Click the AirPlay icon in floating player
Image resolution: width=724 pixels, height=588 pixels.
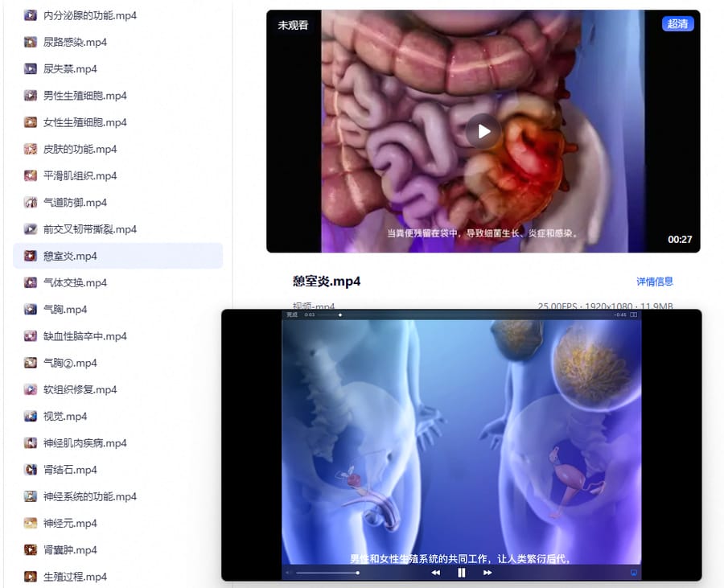point(634,573)
